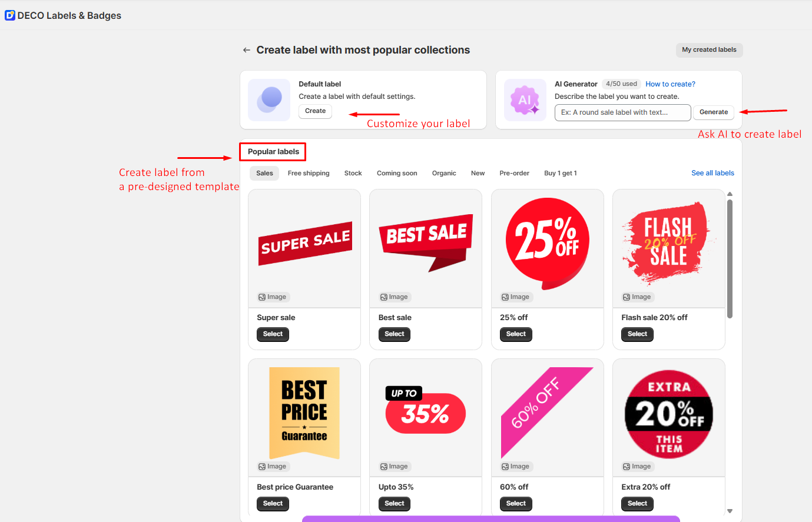Click the AI Generator sparkle icon
The height and width of the screenshot is (522, 812).
point(525,100)
